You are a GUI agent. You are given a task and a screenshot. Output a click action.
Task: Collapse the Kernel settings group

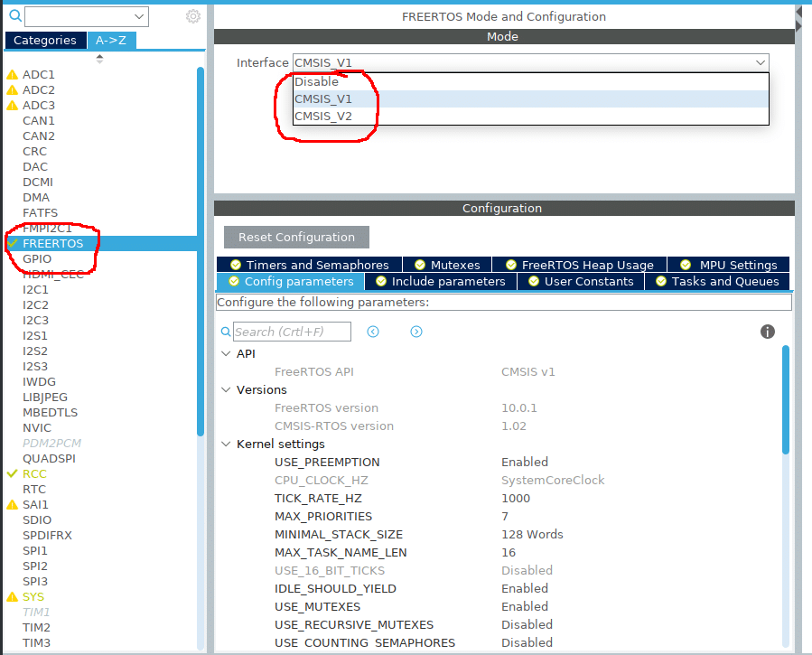226,444
